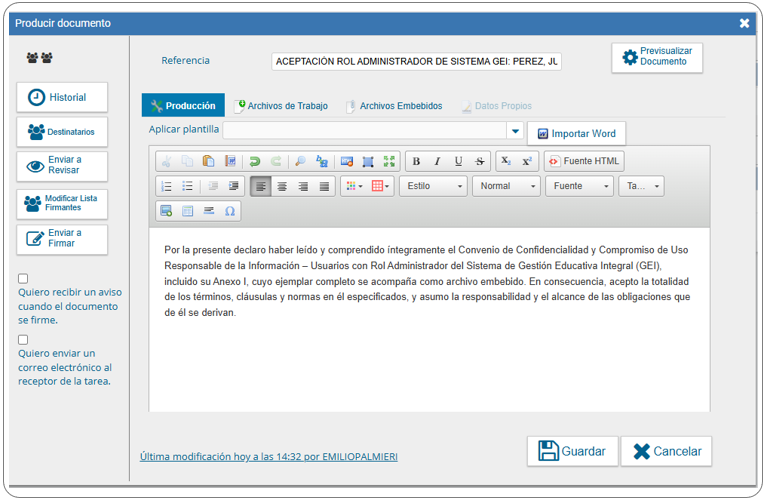
Task: Open the Fuente font dropdown
Action: tap(579, 186)
